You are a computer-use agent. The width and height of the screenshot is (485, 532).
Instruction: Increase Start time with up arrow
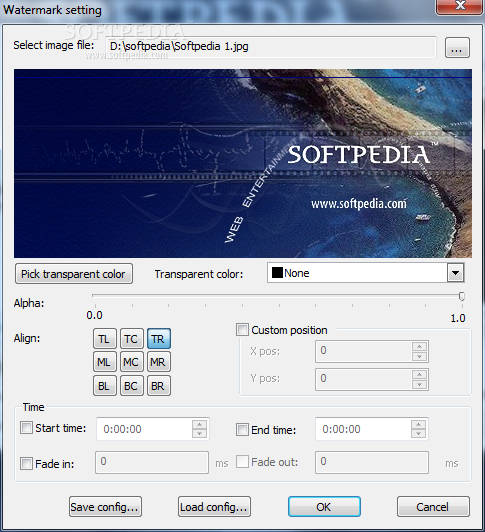coord(200,424)
